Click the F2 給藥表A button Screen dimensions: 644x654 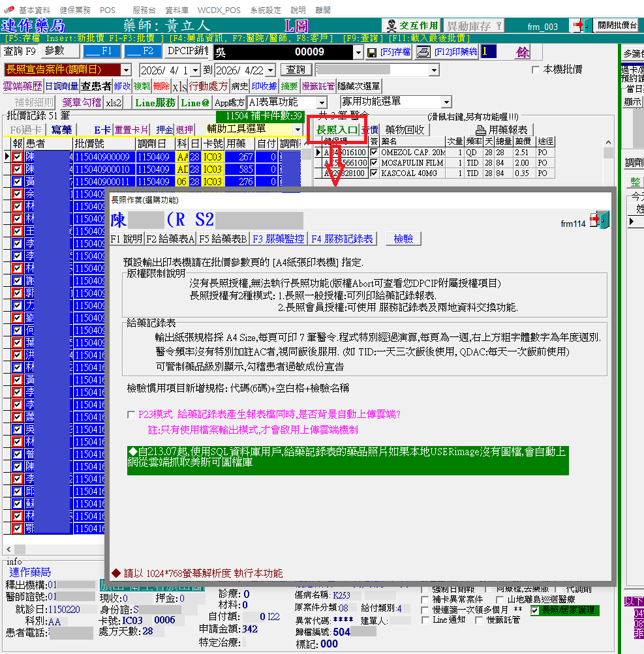[170, 239]
